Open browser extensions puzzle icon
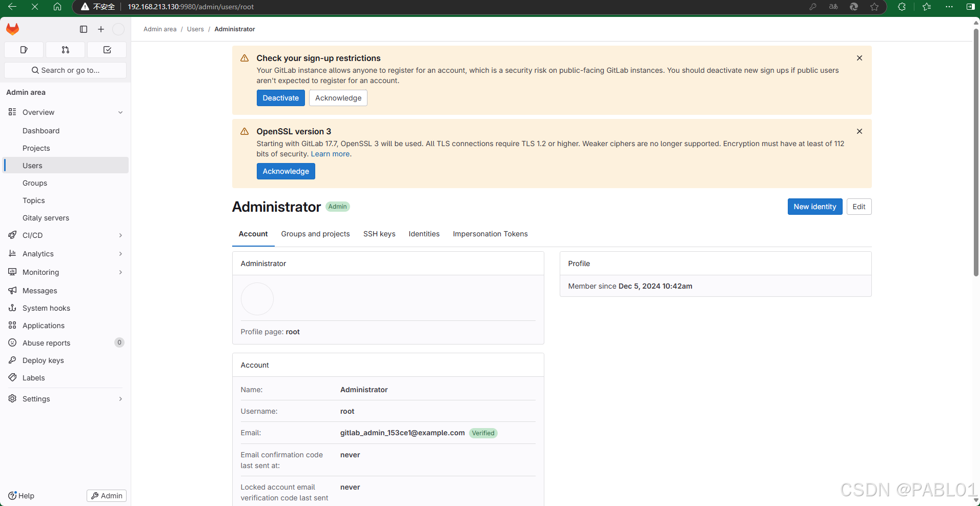 [902, 7]
